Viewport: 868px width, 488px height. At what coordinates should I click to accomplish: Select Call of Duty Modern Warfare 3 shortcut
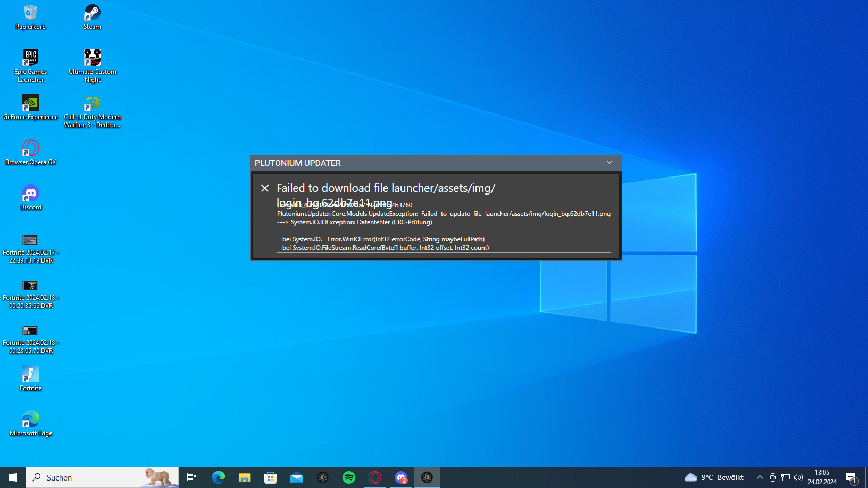pos(93,112)
